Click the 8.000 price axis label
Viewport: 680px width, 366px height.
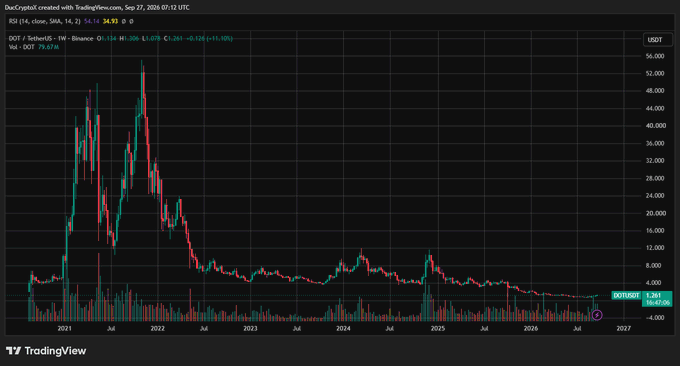click(x=654, y=265)
